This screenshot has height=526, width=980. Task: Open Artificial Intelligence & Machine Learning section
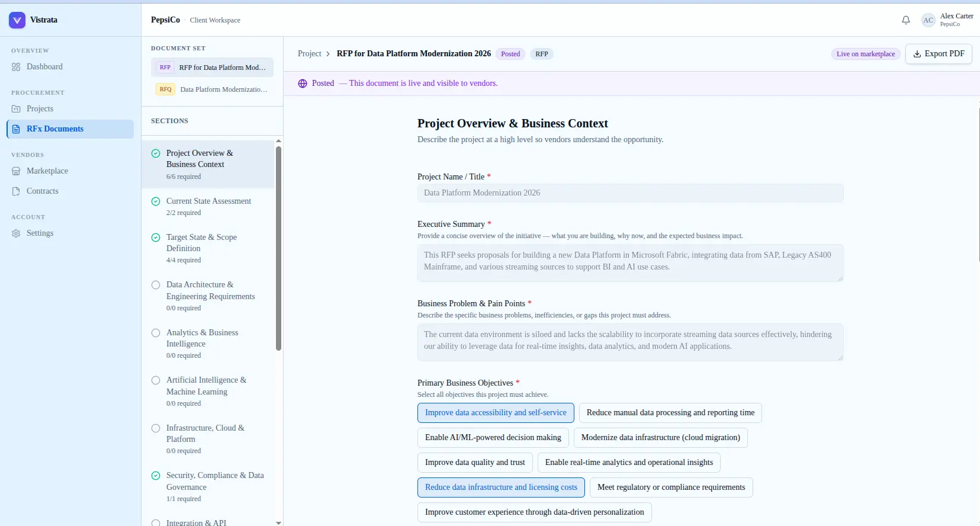tap(208, 392)
